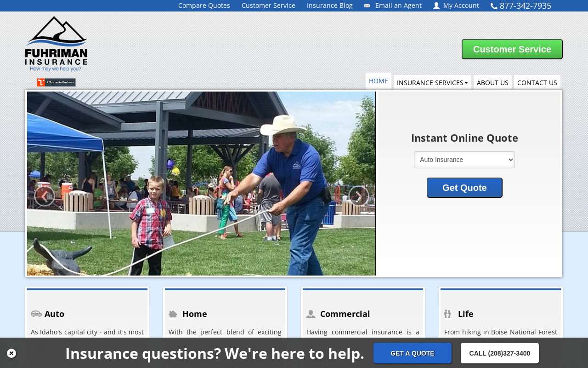This screenshot has width=588, height=368.
Task: Close the insurance questions banner
Action: [11, 353]
